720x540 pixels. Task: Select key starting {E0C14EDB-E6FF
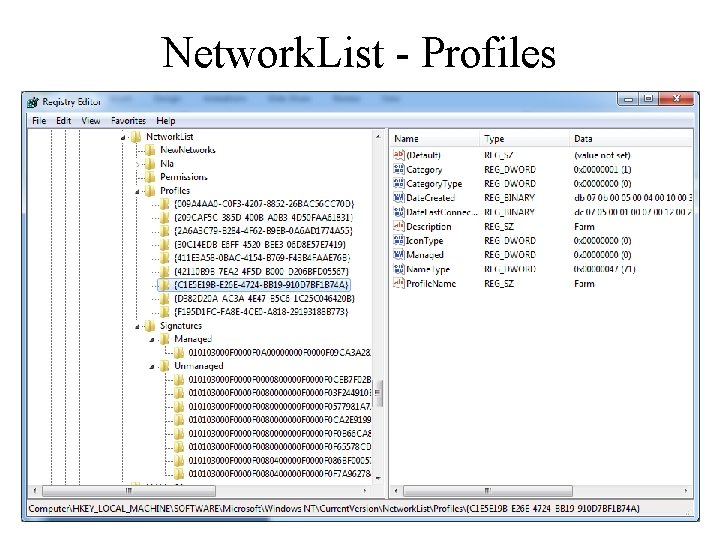(x=260, y=245)
